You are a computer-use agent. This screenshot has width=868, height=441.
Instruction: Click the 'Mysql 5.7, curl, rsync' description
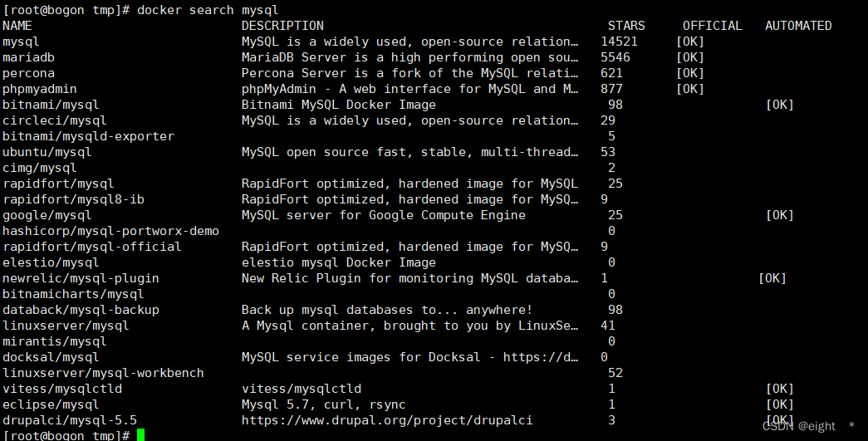(323, 404)
